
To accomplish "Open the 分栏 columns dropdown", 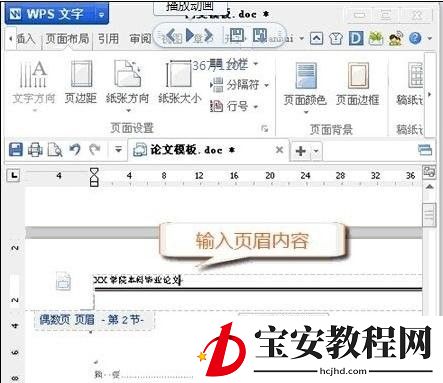I will [x=235, y=64].
